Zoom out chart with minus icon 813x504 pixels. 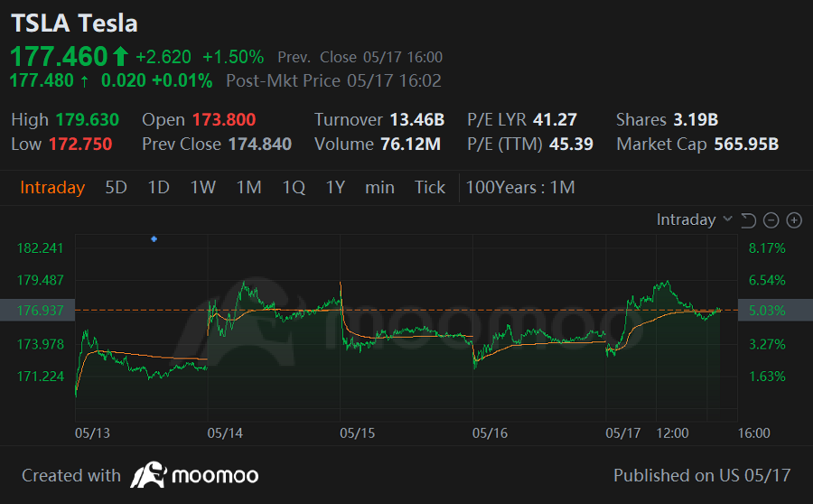point(771,220)
